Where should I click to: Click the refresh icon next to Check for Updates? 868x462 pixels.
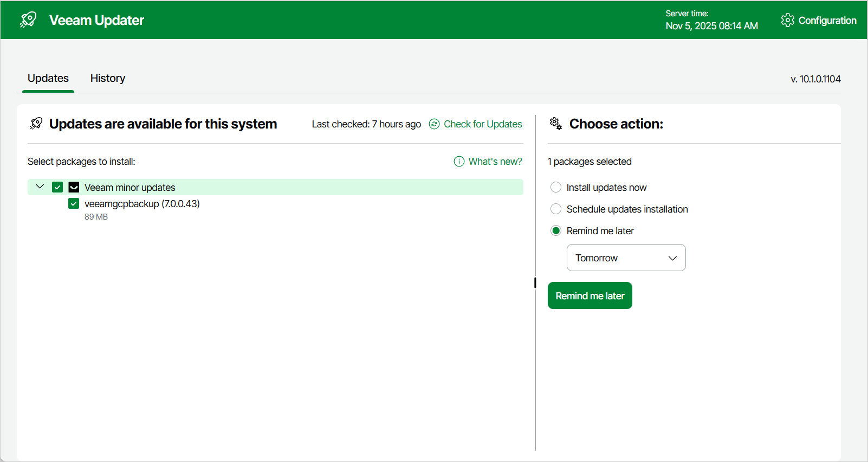(434, 124)
